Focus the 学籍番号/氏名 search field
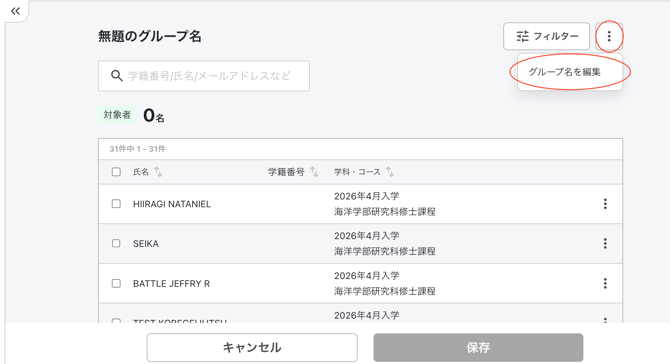Image resolution: width=670 pixels, height=364 pixels. [204, 76]
